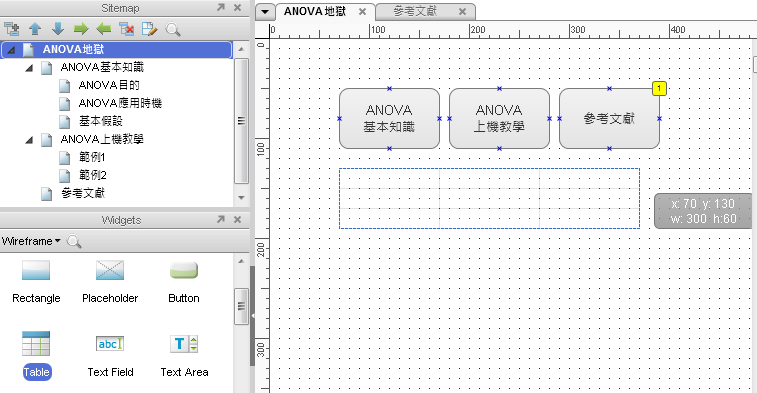This screenshot has height=393, width=757.
Task: Close the ANOVA地獄 tab
Action: click(x=362, y=12)
